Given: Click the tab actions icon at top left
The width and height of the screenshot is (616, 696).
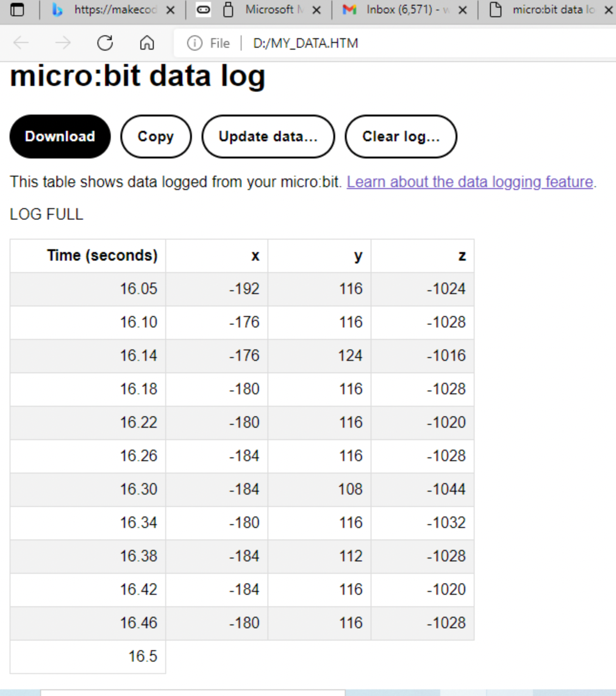Looking at the screenshot, I should 18,9.
